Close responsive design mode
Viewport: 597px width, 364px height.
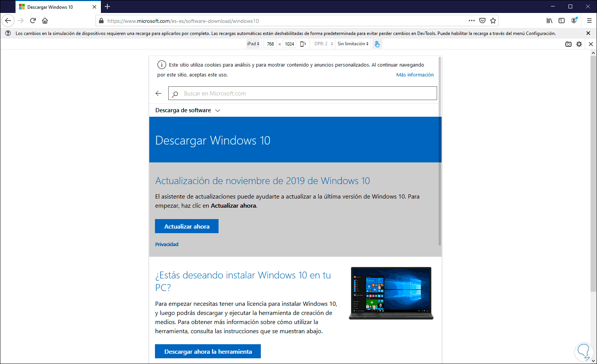point(591,44)
